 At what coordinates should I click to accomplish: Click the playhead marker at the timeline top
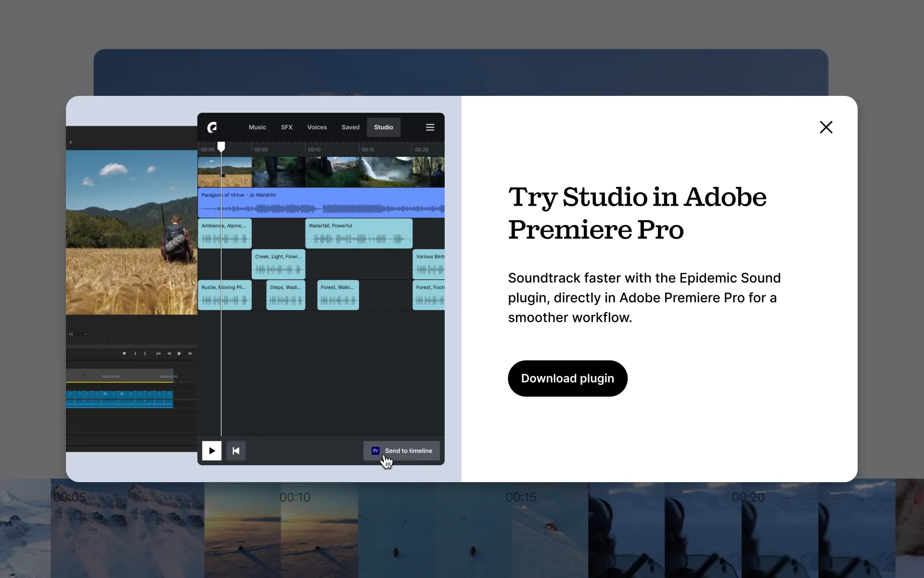221,146
